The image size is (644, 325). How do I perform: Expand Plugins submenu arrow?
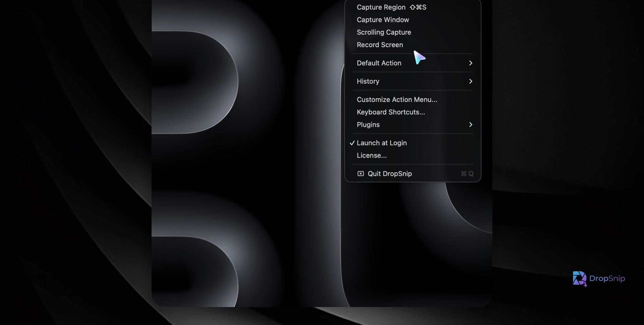click(471, 125)
